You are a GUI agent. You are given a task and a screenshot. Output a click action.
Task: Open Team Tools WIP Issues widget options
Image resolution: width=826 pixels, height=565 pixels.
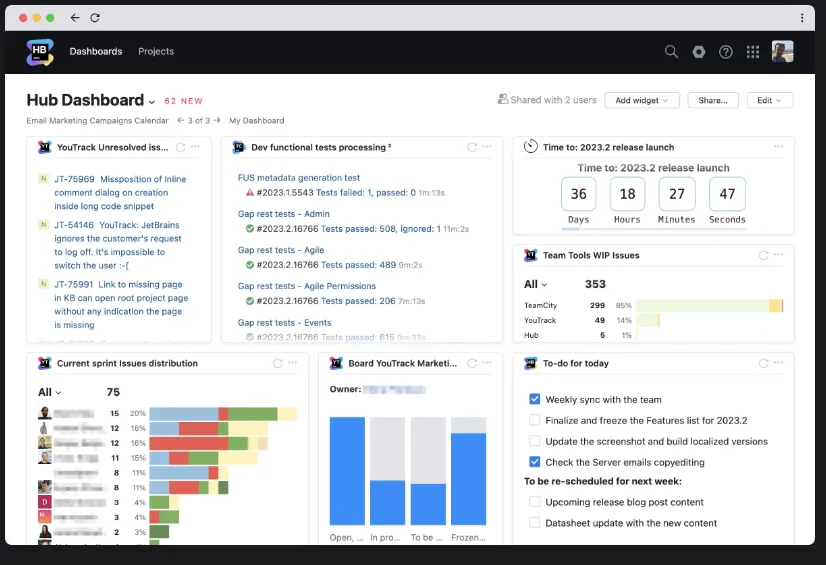coord(779,255)
